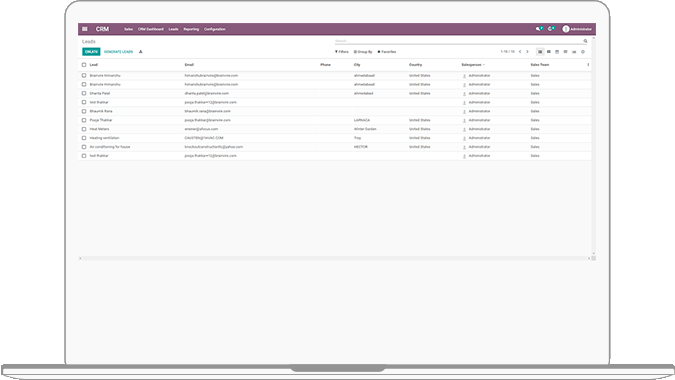Sort by the City column header
675x380 pixels.
[x=357, y=65]
